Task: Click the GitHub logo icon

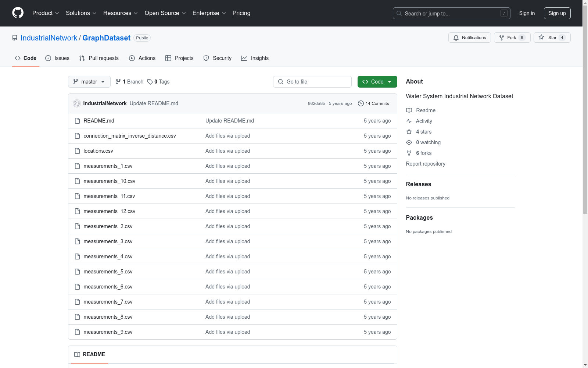Action: [18, 13]
